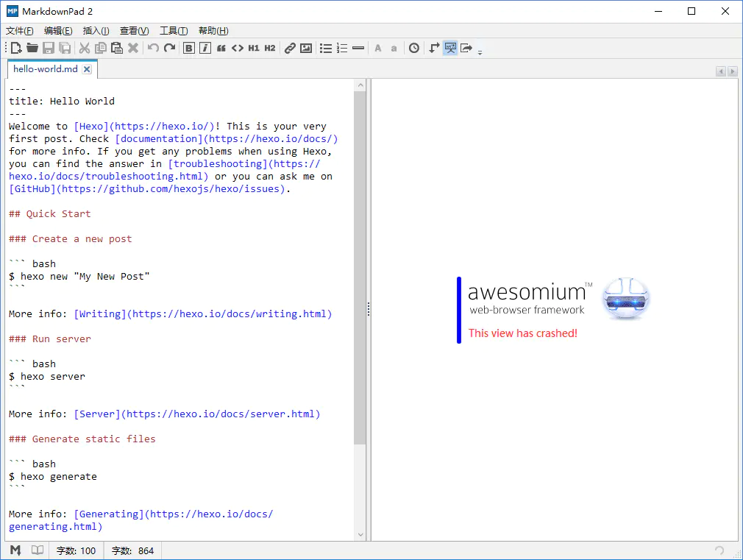Apply Heading 1 with H1 icon
This screenshot has height=560, width=743.
[x=254, y=48]
